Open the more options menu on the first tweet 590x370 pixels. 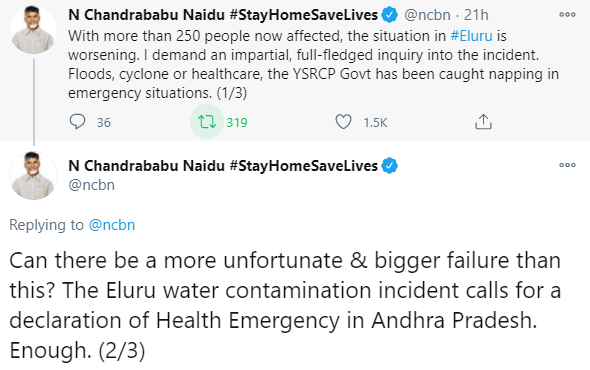coord(567,15)
